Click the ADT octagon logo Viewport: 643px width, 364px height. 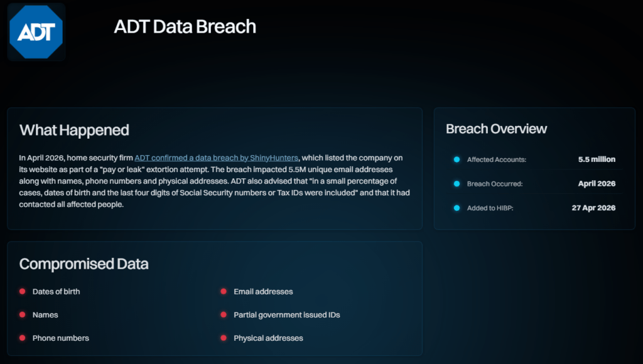click(x=36, y=31)
